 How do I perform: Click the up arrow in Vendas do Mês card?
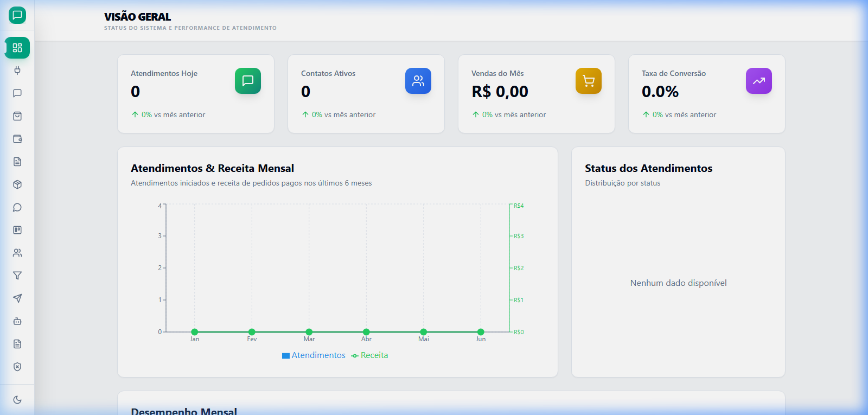(476, 114)
